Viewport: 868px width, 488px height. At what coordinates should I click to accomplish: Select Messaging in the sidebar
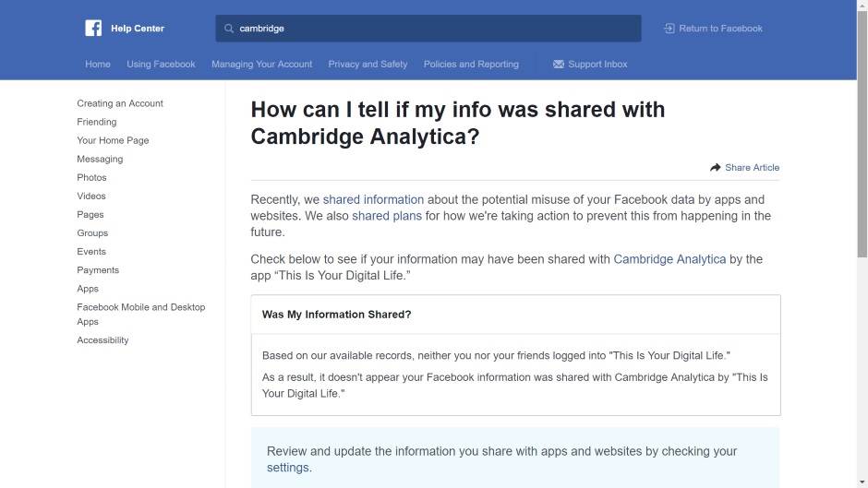point(100,159)
